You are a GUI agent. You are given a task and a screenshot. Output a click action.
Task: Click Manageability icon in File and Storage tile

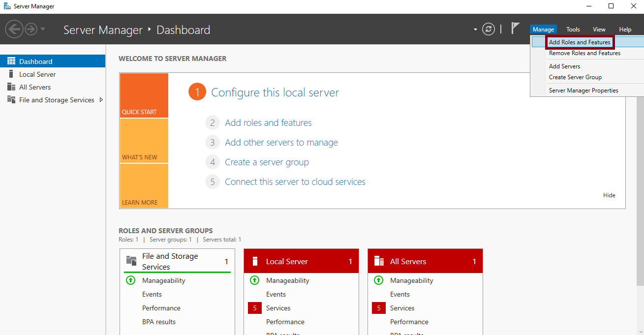pos(130,280)
